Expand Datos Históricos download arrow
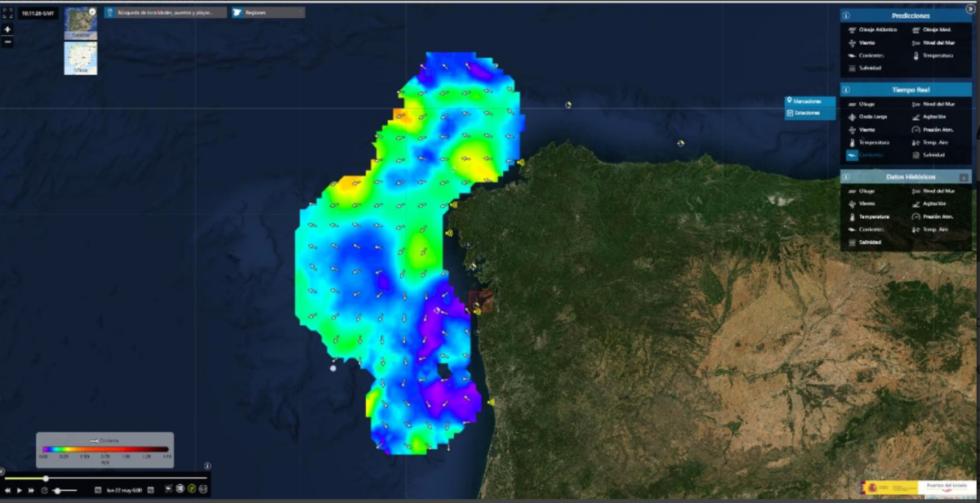The image size is (980, 503). pos(964,177)
